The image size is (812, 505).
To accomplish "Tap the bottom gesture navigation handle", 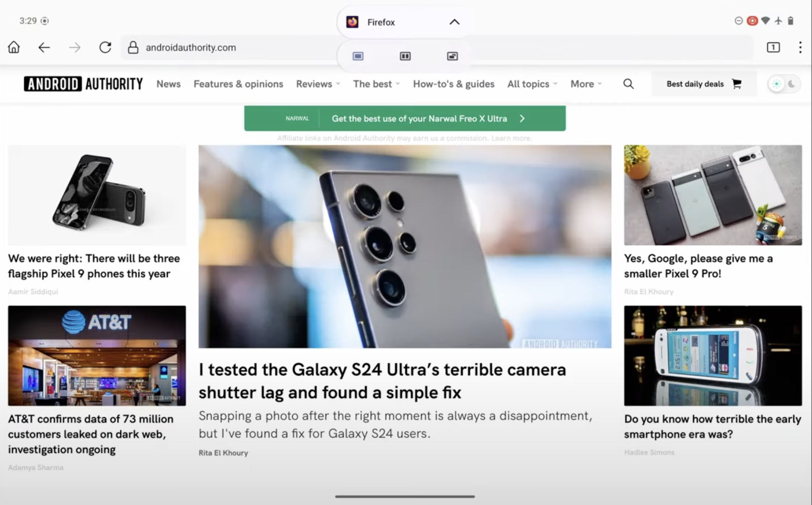I will tap(405, 497).
